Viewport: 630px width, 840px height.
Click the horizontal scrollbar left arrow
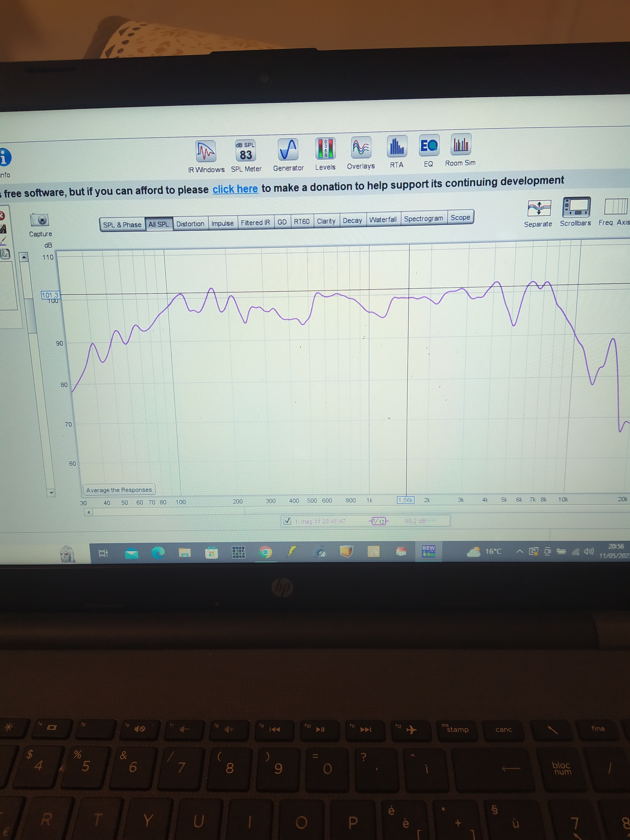(88, 512)
